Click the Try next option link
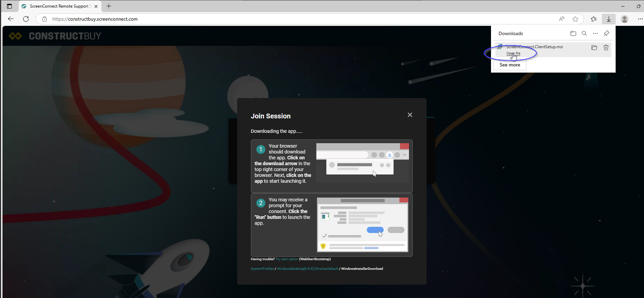 (x=287, y=259)
